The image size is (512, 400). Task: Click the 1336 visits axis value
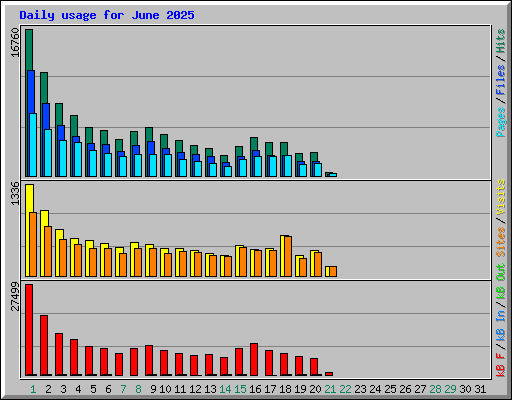(15, 193)
